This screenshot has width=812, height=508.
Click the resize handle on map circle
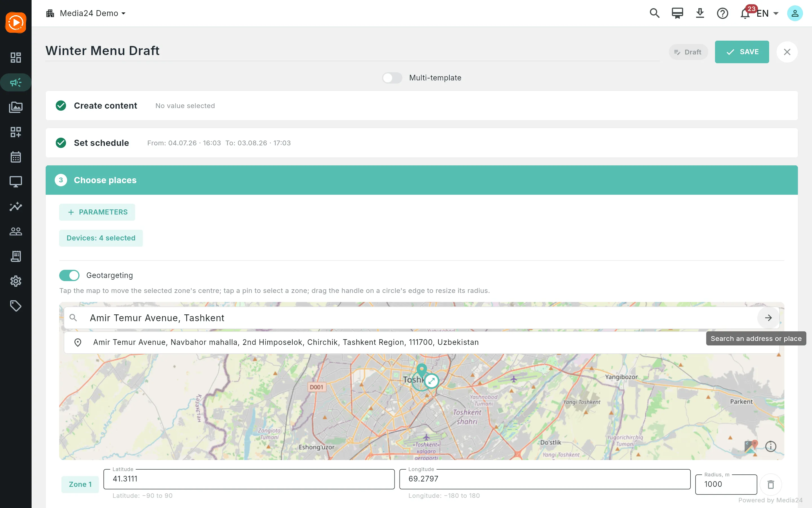click(x=431, y=381)
